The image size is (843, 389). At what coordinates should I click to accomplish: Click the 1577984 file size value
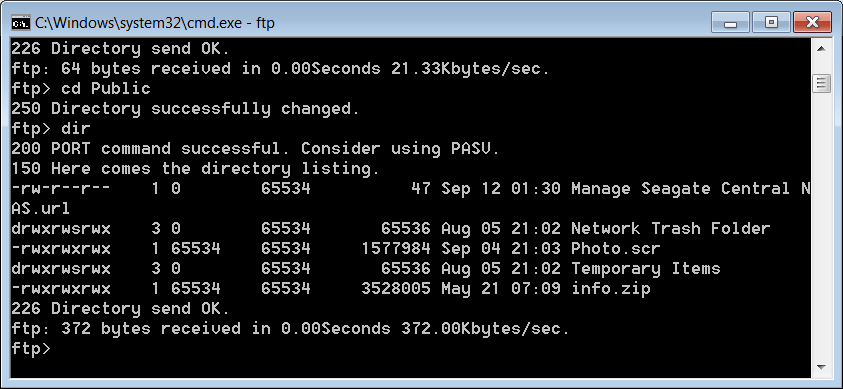[x=396, y=249]
